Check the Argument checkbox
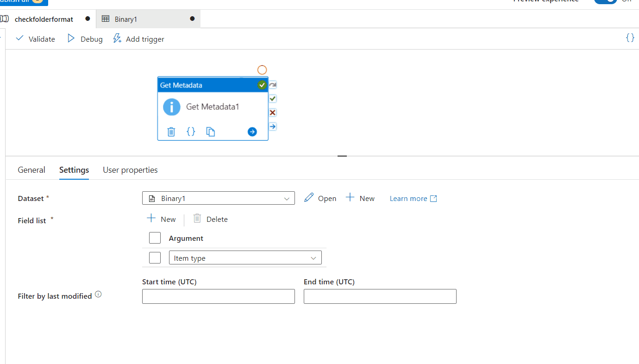Screen dimensions: 639x364 pyautogui.click(x=155, y=238)
